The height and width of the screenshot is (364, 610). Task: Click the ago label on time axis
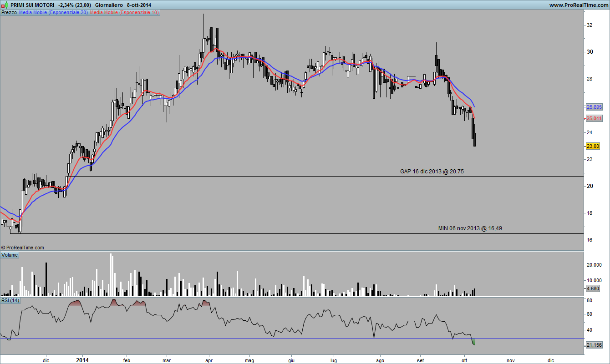(x=380, y=360)
